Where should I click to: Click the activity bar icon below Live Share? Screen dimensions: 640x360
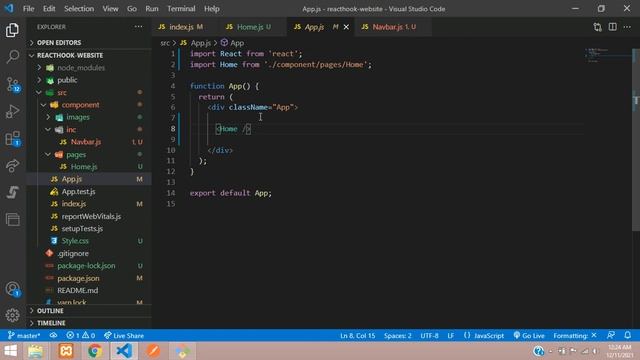[12, 192]
